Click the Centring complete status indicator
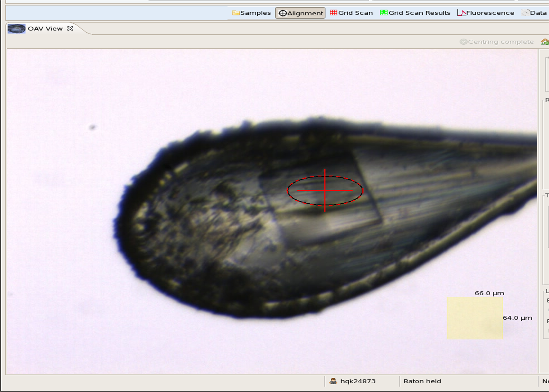Image resolution: width=549 pixels, height=392 pixels. click(x=497, y=42)
